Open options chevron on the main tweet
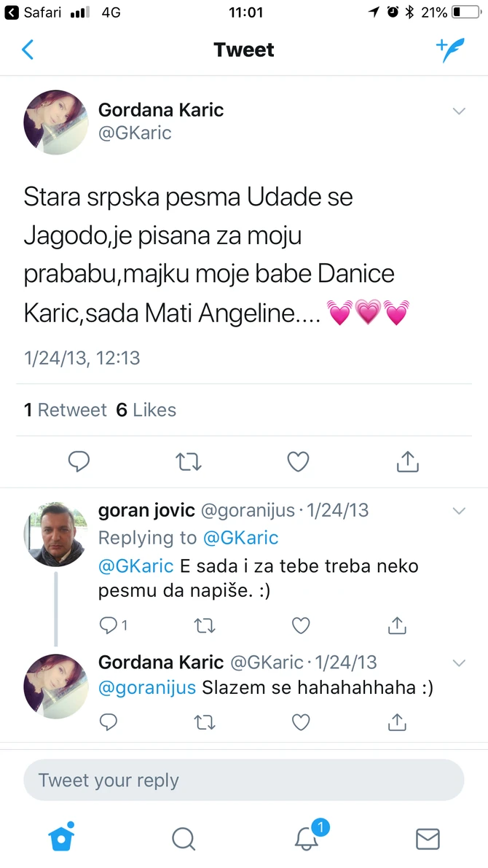This screenshot has height=868, width=488. pos(459,111)
